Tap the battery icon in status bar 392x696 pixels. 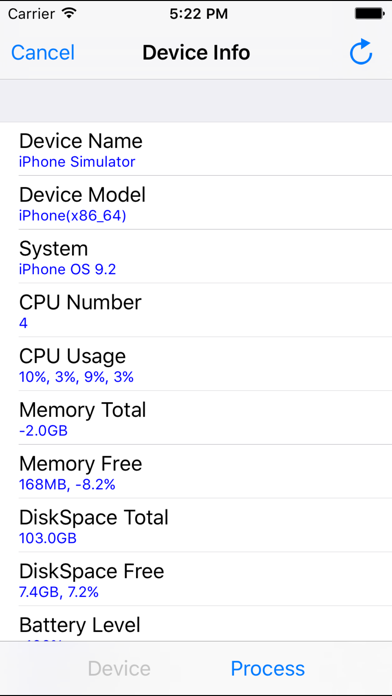(369, 14)
